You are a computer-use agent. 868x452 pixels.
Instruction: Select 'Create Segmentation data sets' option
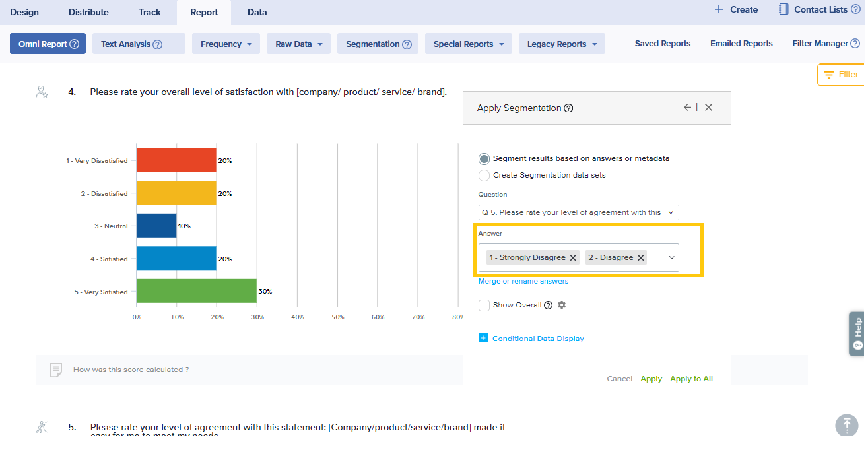484,176
